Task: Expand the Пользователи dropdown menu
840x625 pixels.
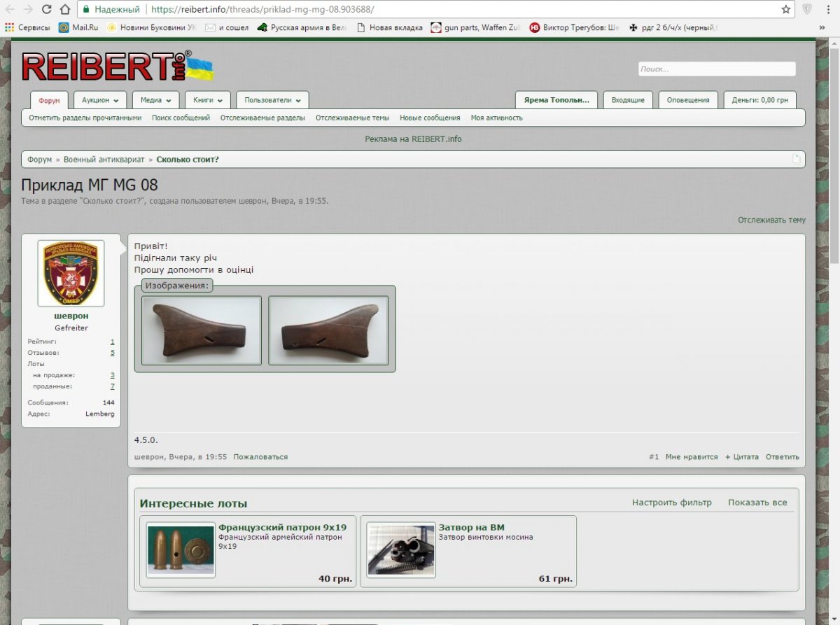Action: click(272, 100)
